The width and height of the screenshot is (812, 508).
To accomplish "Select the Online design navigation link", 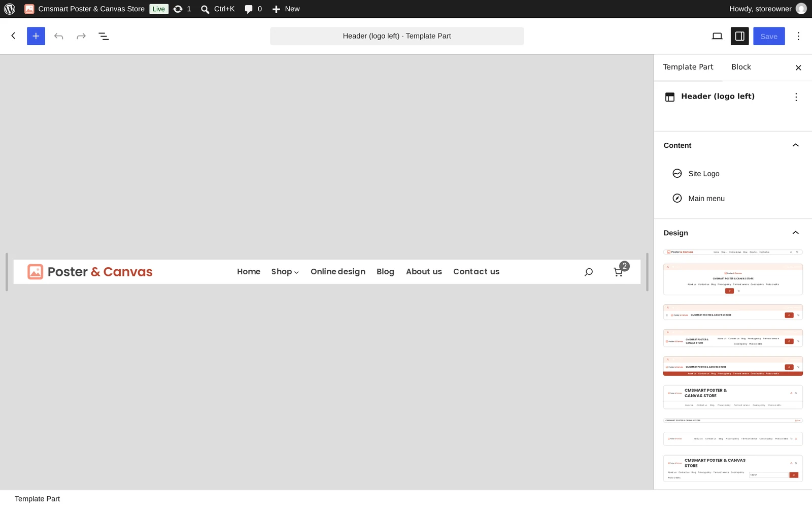I will (338, 272).
